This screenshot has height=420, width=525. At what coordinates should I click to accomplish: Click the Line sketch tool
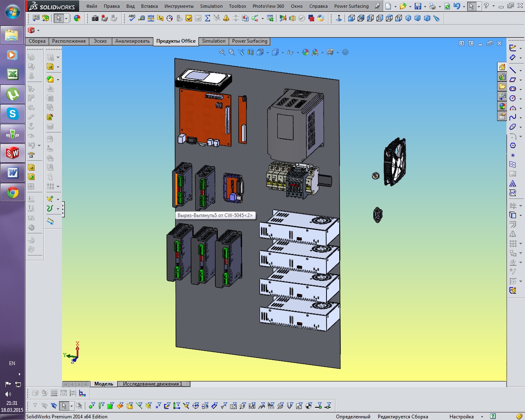(513, 70)
